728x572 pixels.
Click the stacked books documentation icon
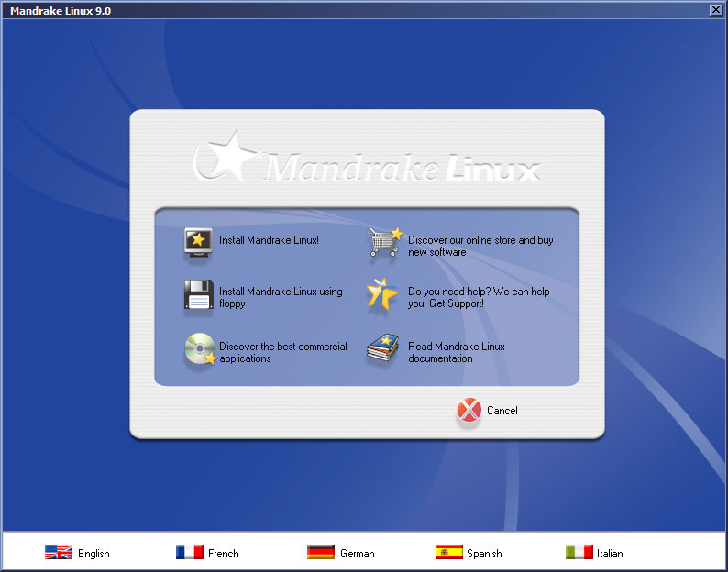coord(382,347)
